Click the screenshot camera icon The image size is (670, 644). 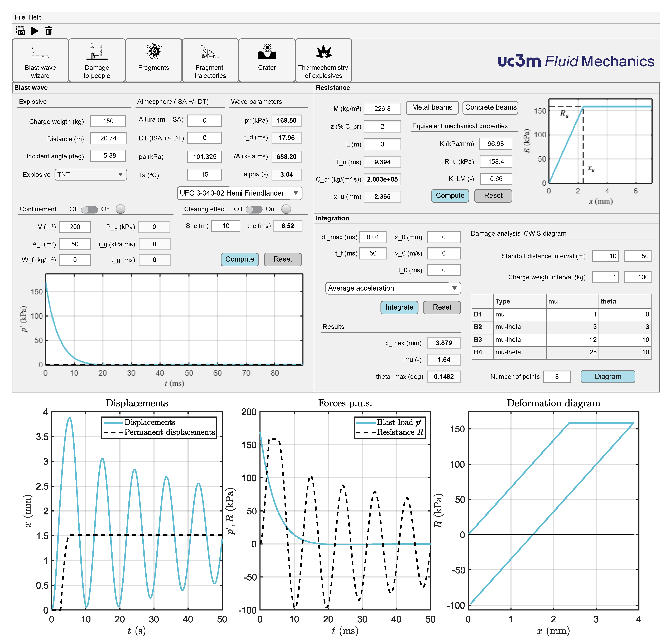[21, 31]
